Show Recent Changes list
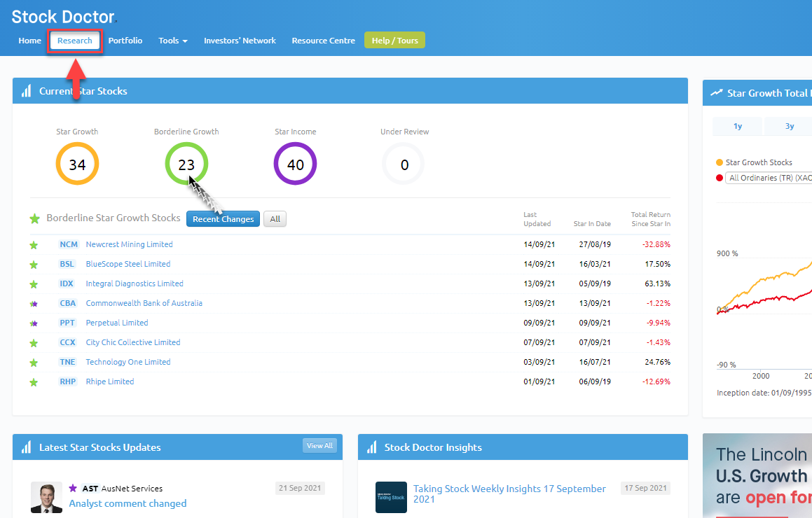 (x=223, y=219)
